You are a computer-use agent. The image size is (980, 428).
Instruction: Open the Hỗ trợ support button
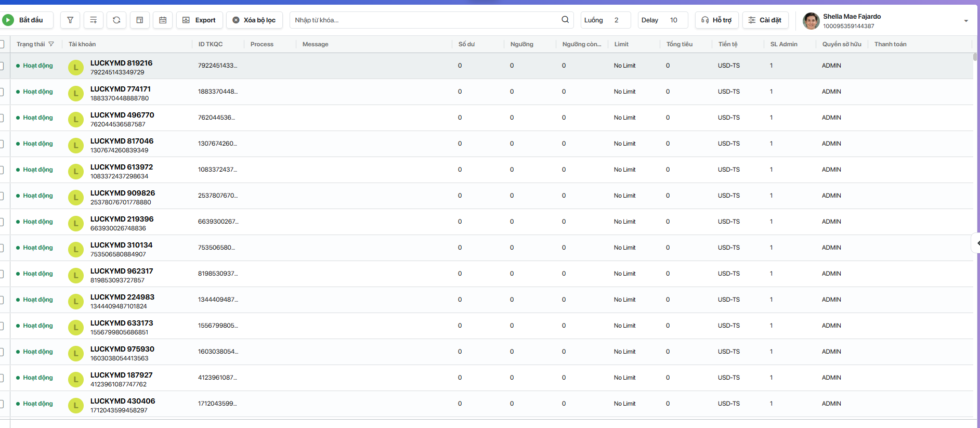click(716, 20)
